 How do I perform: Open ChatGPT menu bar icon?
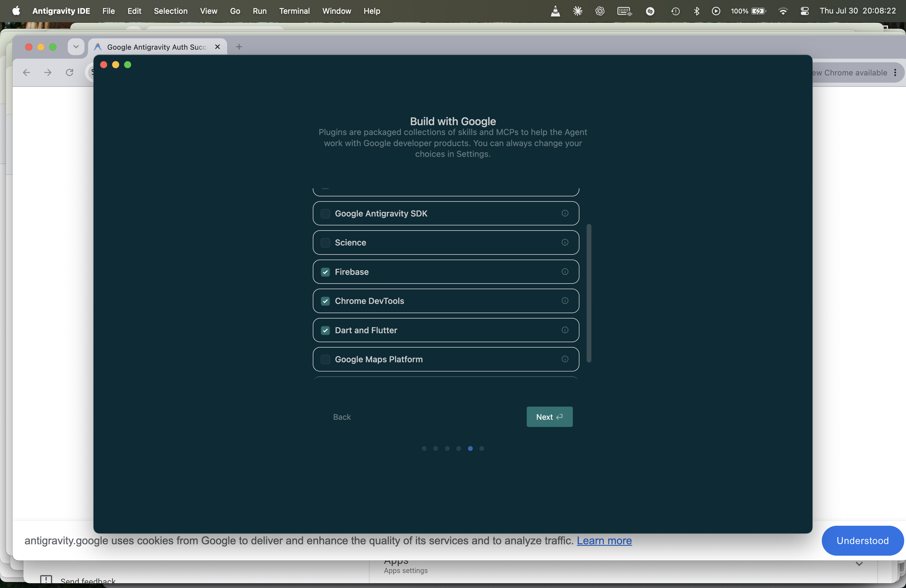pos(600,11)
